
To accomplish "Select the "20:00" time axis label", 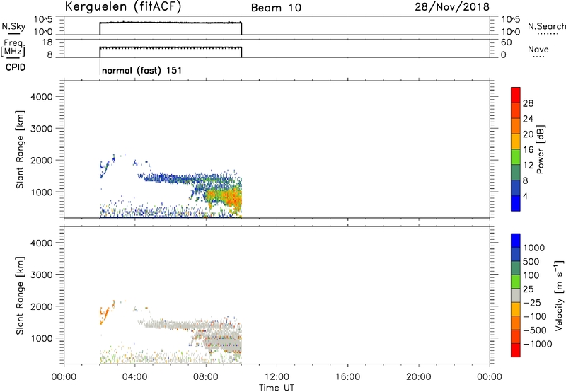I will [x=419, y=377].
